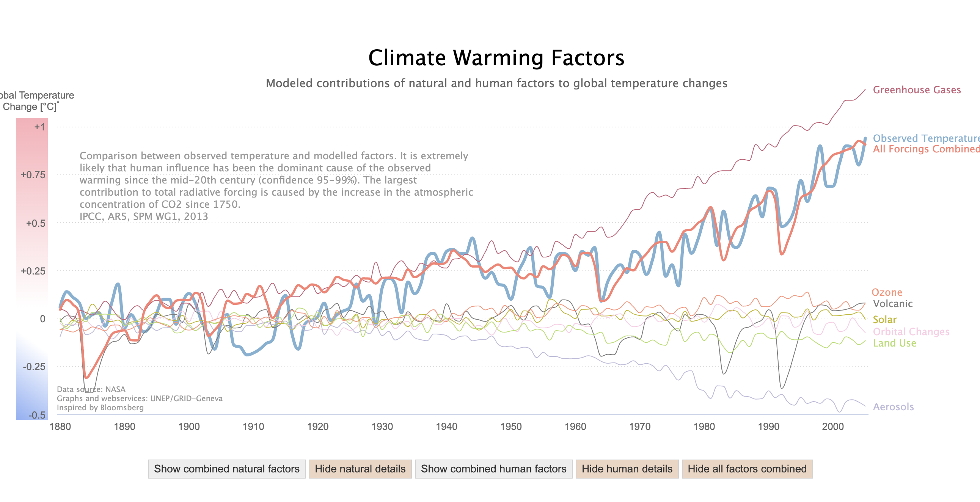Select the Volcanic series label
The width and height of the screenshot is (980, 502).
[x=892, y=303]
